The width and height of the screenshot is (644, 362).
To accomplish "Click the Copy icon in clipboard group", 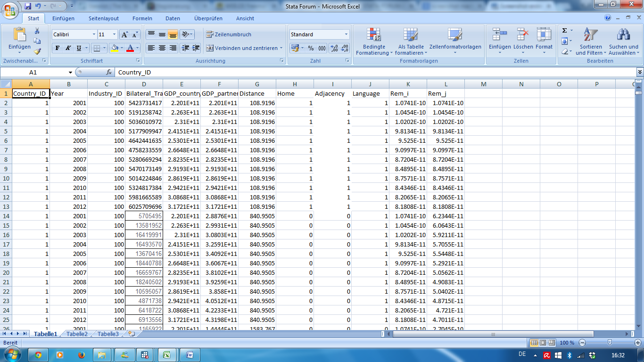I will [37, 41].
